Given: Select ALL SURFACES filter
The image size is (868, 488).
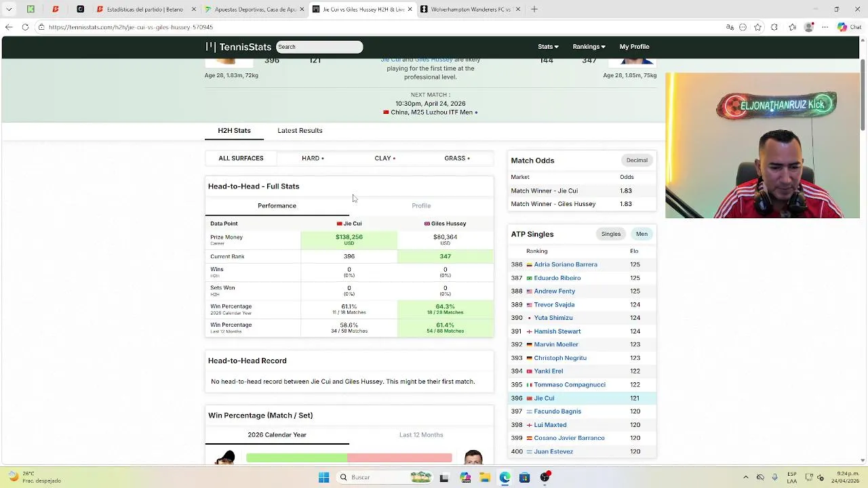Looking at the screenshot, I should coord(241,158).
